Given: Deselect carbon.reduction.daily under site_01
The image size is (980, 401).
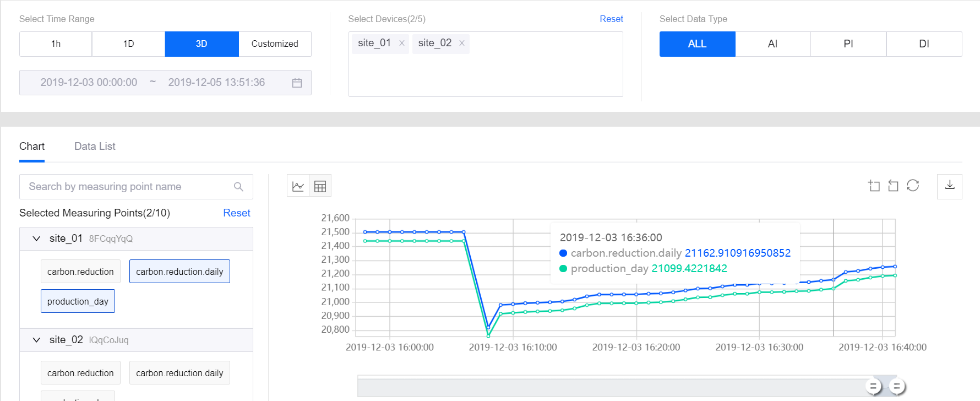Looking at the screenshot, I should tap(179, 272).
